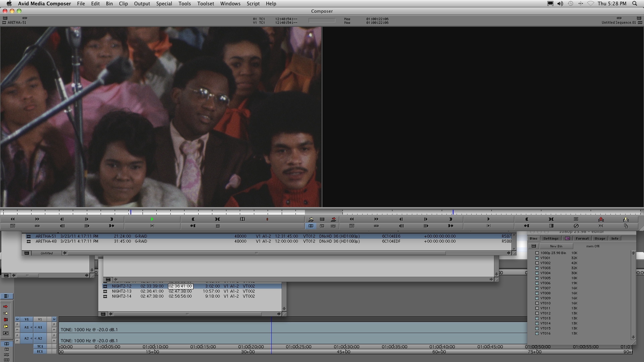
Task: Click the yellow Splice-In edit icon
Action: click(311, 219)
